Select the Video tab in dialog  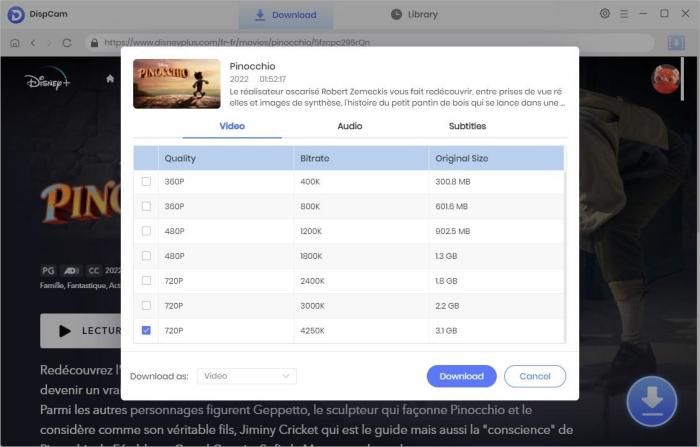coord(232,126)
